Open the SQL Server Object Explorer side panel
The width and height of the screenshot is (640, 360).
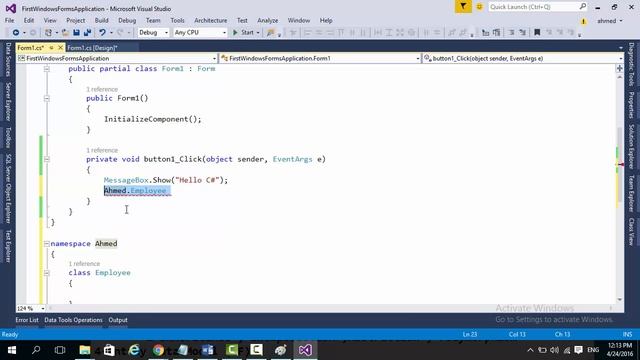tap(8, 189)
